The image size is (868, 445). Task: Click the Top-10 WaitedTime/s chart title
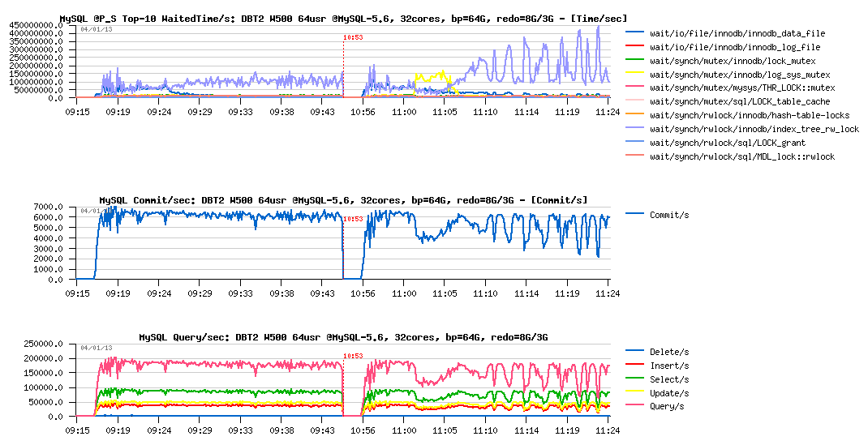point(343,19)
